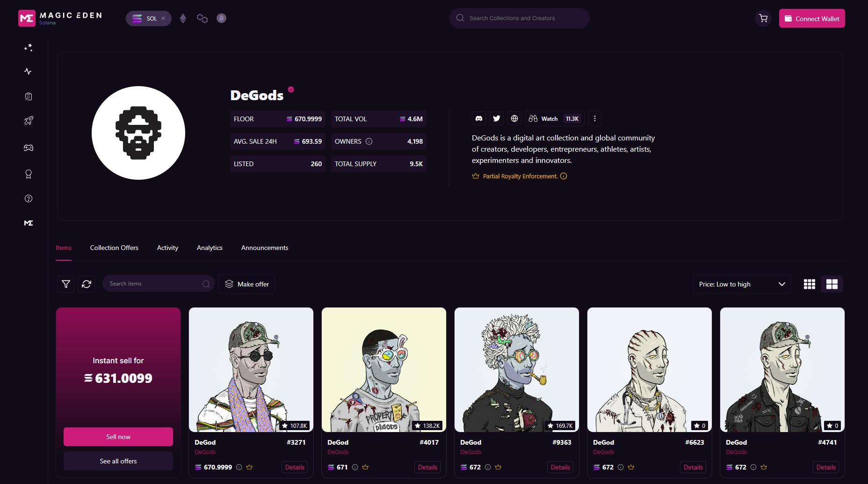Click the Sell now button
Image resolution: width=868 pixels, height=484 pixels.
(118, 437)
